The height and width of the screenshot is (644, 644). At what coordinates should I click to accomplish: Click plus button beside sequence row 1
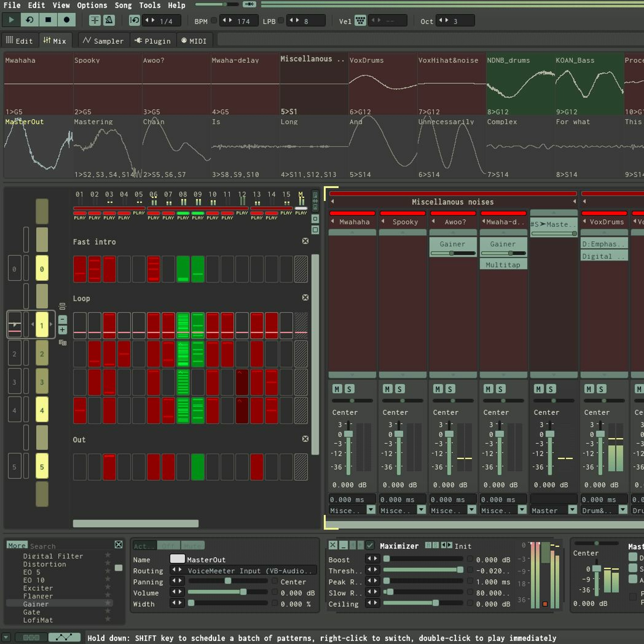point(62,330)
